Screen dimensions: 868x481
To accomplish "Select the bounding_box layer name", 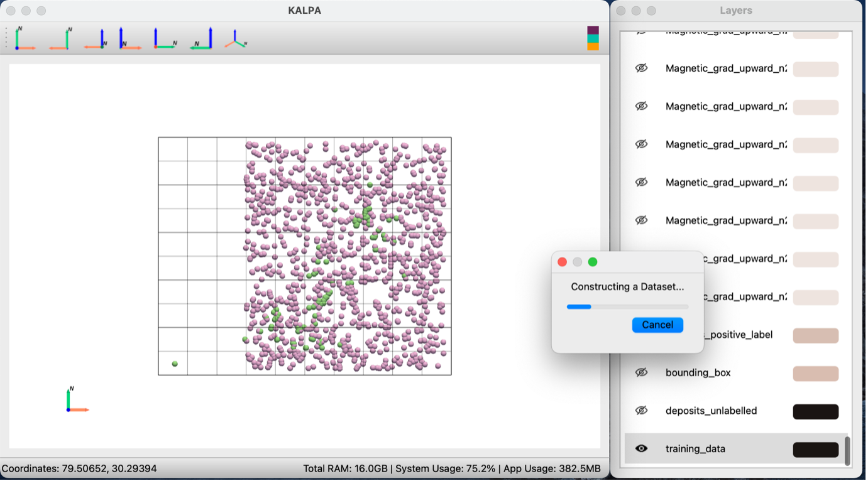I will point(698,373).
